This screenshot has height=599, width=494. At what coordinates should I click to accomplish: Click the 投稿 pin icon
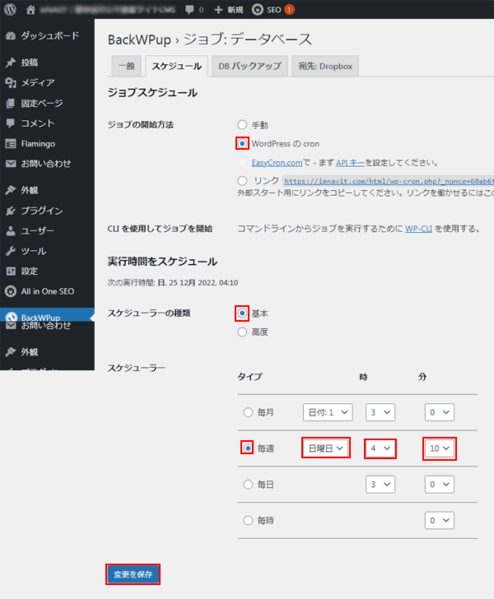tap(11, 63)
